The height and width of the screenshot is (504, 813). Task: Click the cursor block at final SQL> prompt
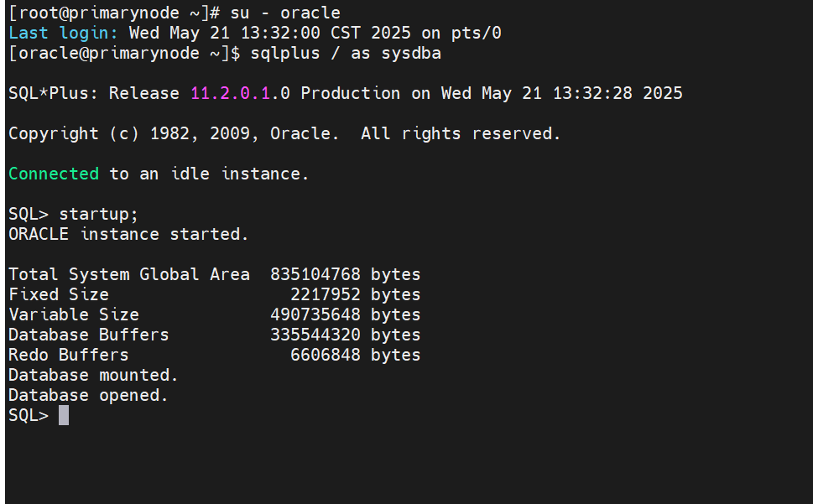click(x=64, y=415)
